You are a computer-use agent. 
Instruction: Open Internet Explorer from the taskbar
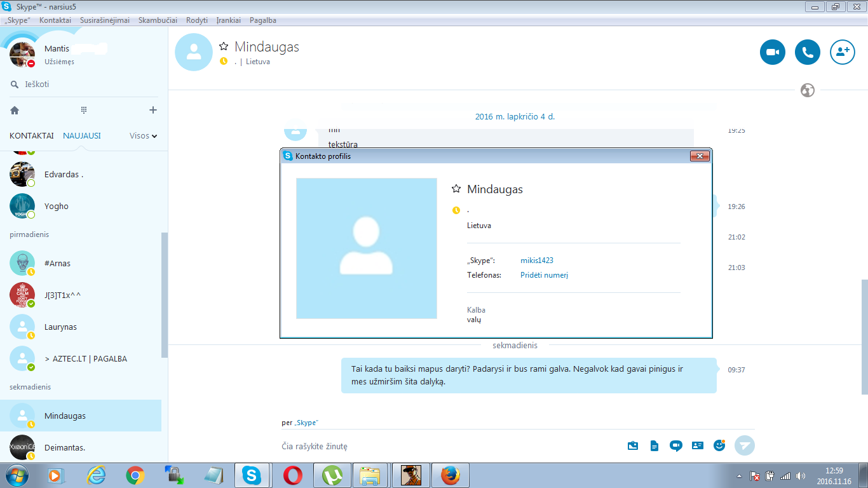click(x=96, y=475)
